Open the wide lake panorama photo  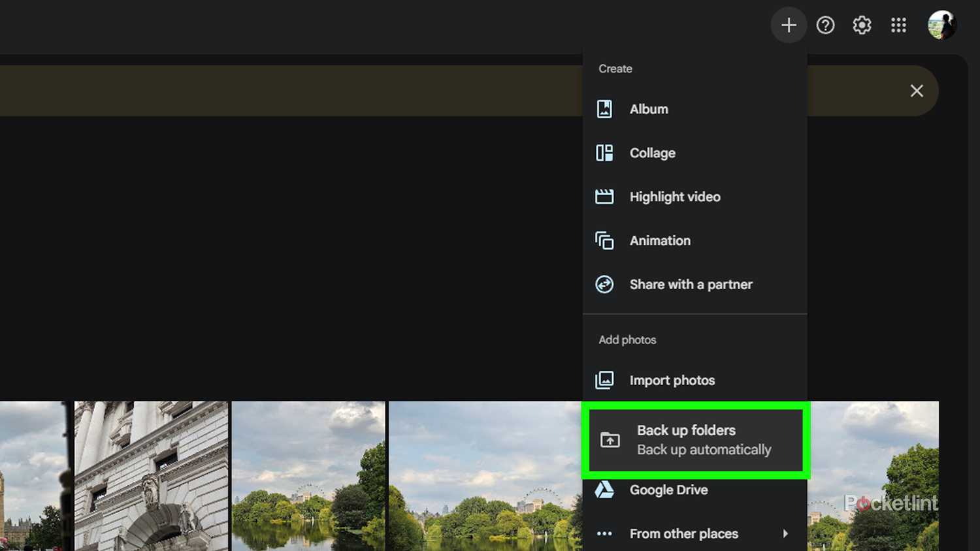(x=485, y=476)
